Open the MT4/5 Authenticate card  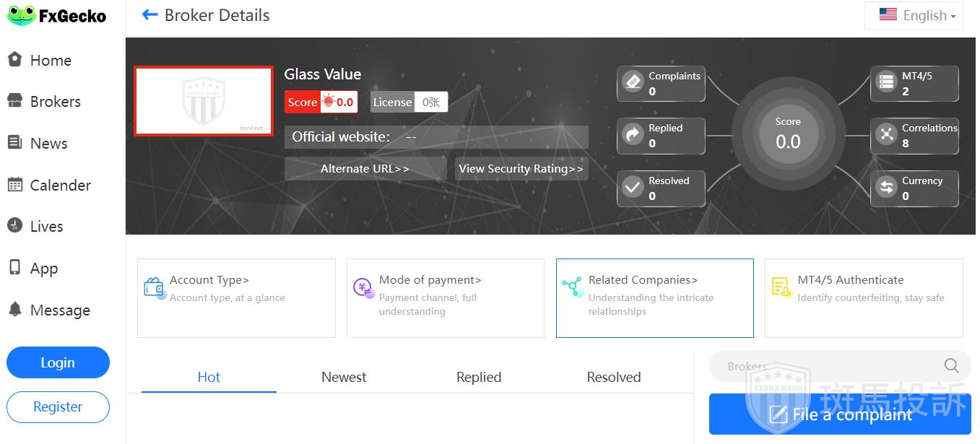(x=864, y=298)
